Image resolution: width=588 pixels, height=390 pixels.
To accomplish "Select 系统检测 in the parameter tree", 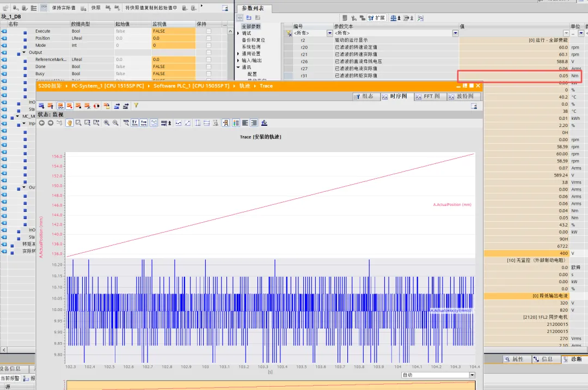I will [252, 47].
